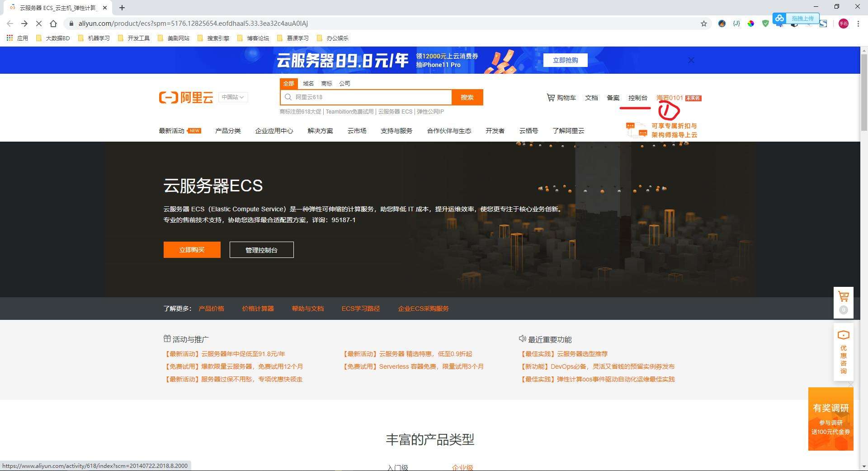This screenshot has height=471, width=868.
Task: Open the 价格计算器 link
Action: click(258, 309)
